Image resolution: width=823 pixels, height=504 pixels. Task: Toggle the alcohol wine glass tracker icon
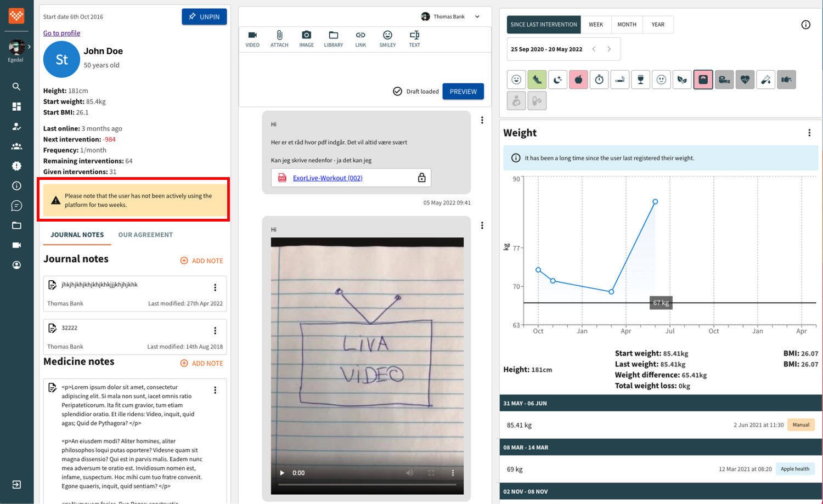640,80
